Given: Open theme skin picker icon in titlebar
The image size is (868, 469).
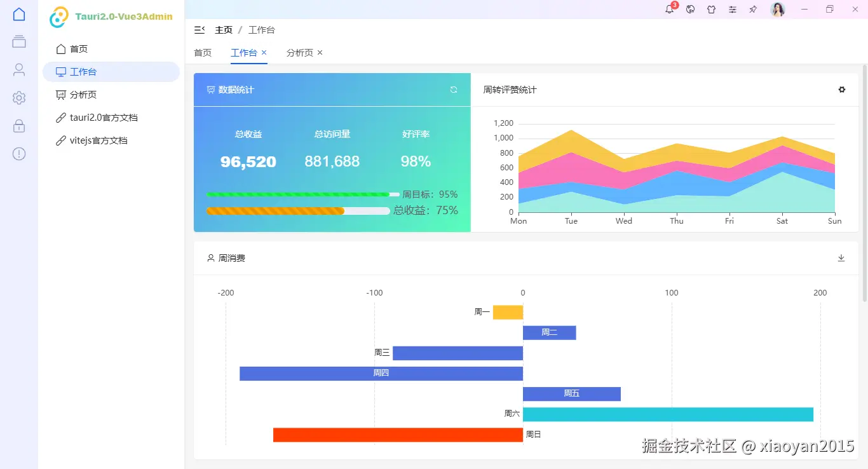Looking at the screenshot, I should (x=711, y=10).
